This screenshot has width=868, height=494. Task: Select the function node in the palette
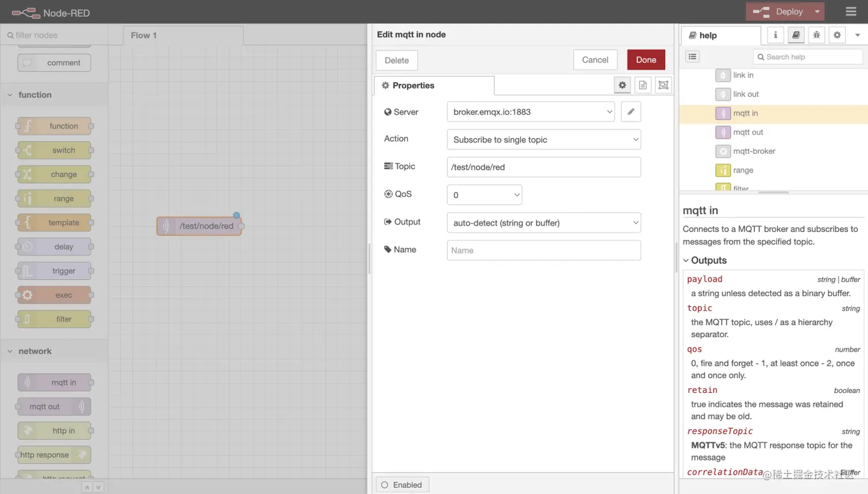[x=54, y=126]
